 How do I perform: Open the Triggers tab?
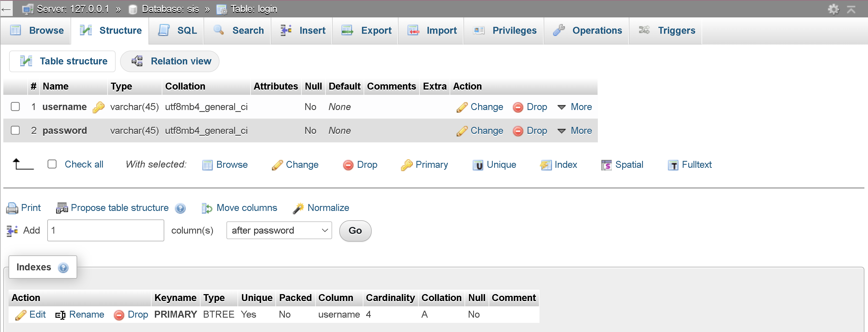666,31
